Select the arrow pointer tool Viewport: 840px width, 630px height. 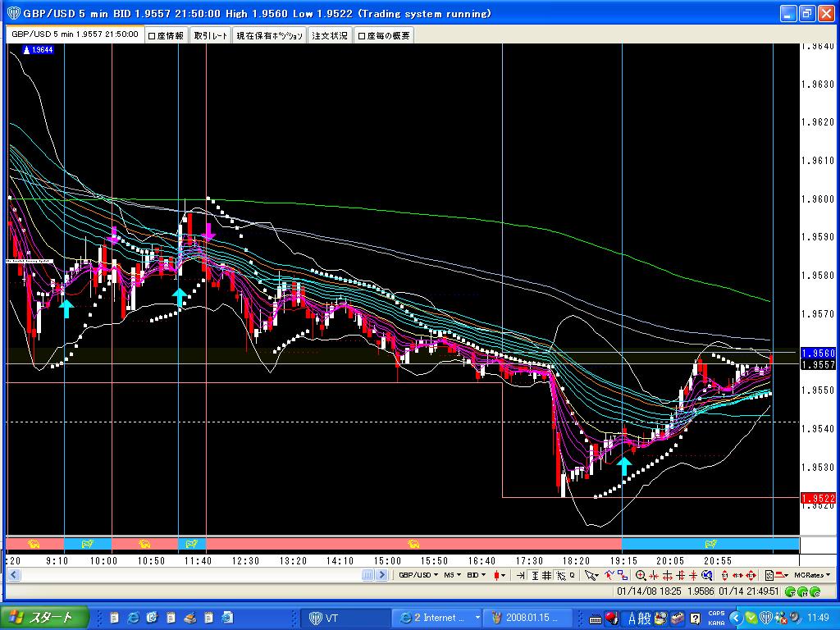coord(589,575)
